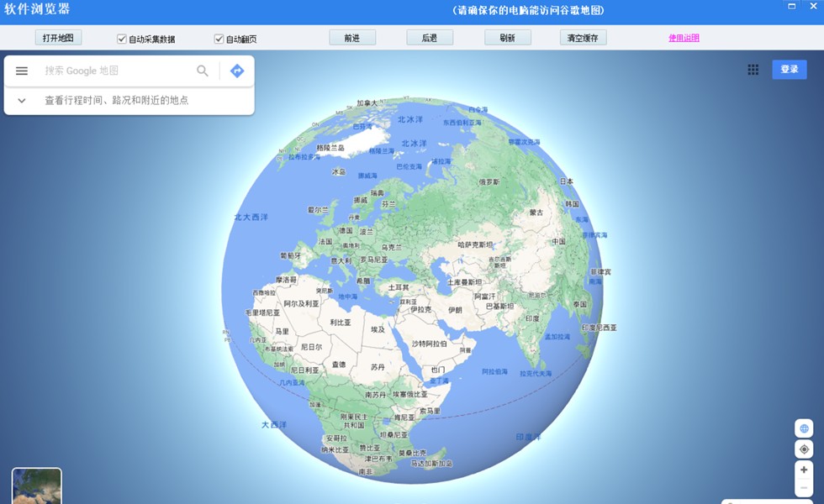The image size is (824, 504).
Task: Click the search magnifier icon
Action: [203, 71]
